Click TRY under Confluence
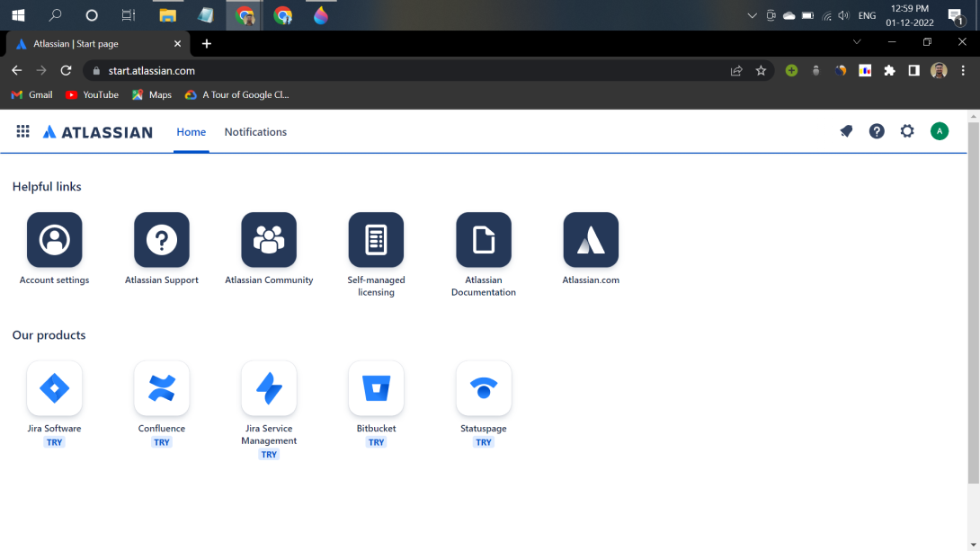Image resolution: width=980 pixels, height=551 pixels. [161, 442]
